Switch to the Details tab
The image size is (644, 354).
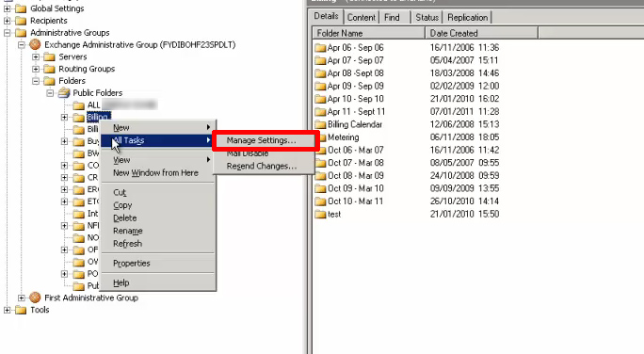point(326,16)
